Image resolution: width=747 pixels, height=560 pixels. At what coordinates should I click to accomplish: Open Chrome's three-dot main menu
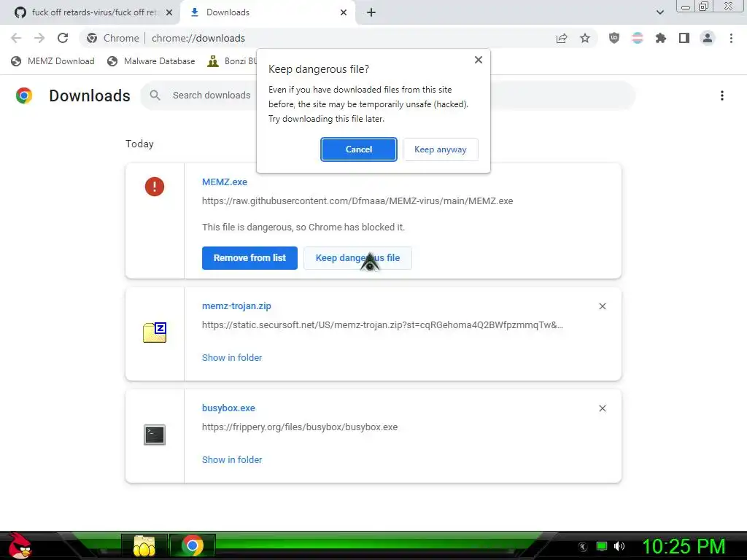pyautogui.click(x=731, y=38)
